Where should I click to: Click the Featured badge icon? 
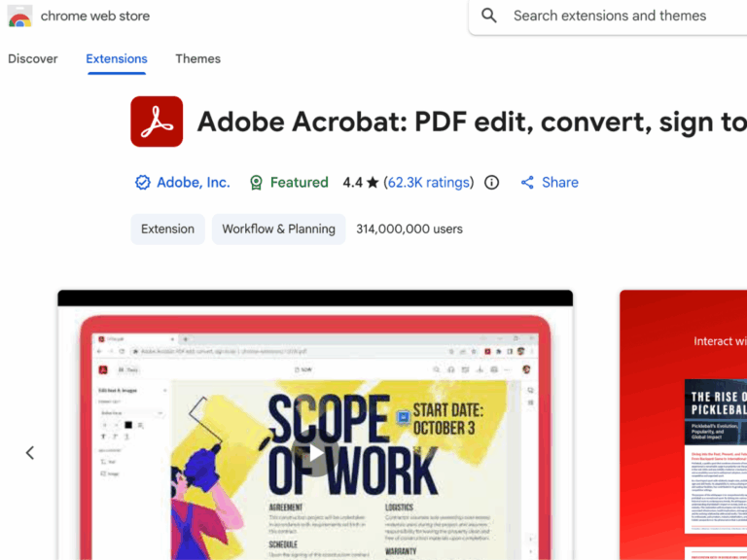[257, 183]
